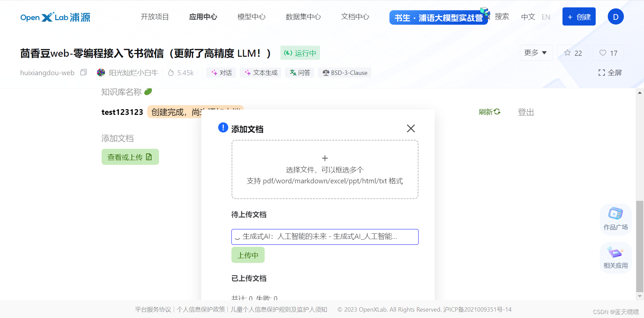Open 个人信息保护政策 link
This screenshot has height=318, width=644.
[x=201, y=309]
